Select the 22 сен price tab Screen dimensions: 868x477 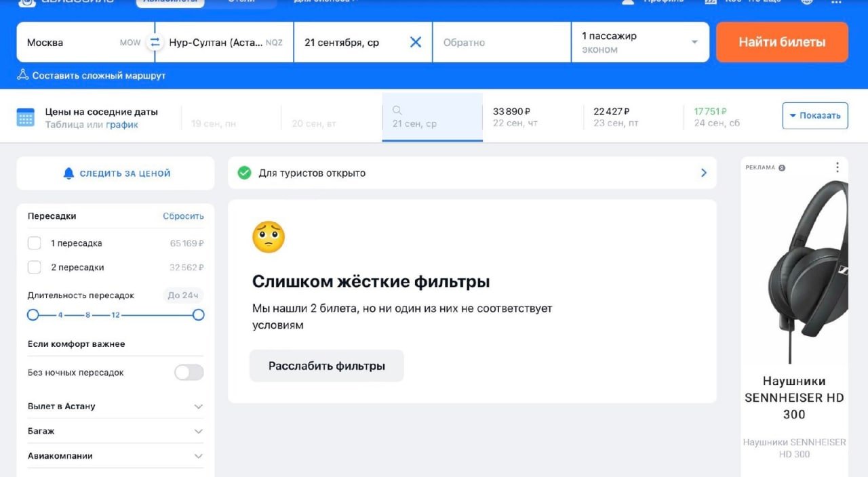(x=533, y=117)
